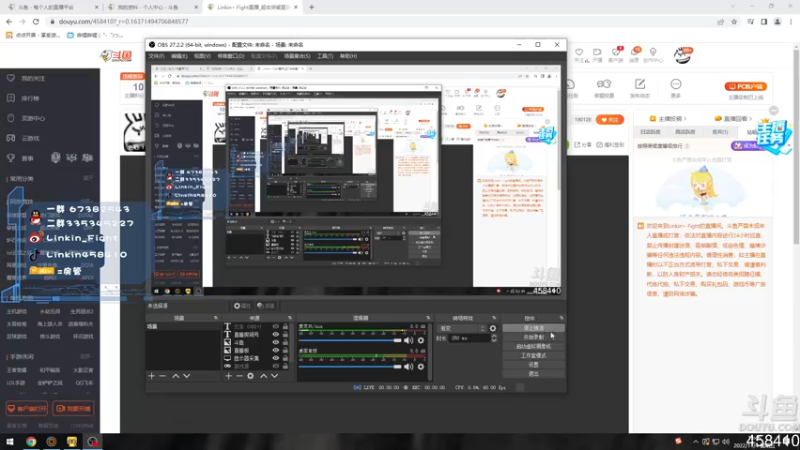Toggle the lock on the second text source

point(285,335)
